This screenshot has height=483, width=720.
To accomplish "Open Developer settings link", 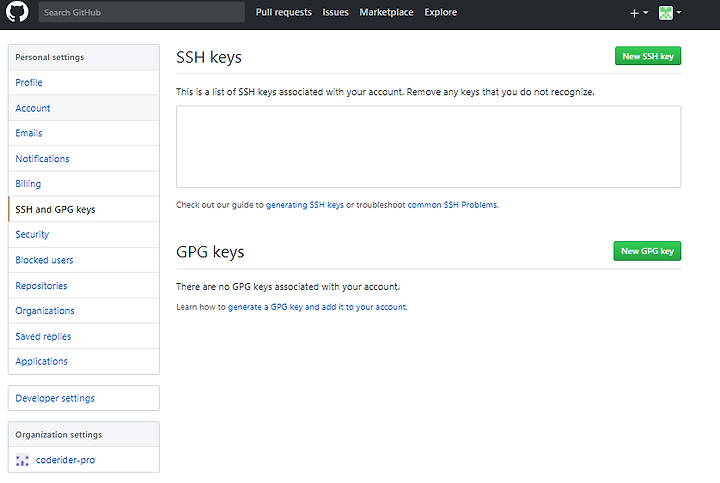I will click(x=84, y=398).
